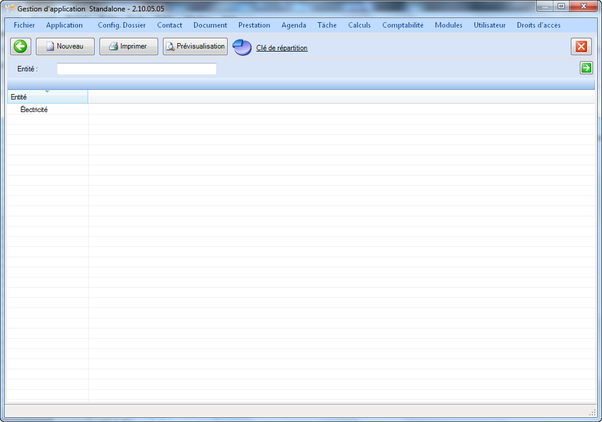The height and width of the screenshot is (422, 602).
Task: Click the green go arrow beside search
Action: [586, 68]
